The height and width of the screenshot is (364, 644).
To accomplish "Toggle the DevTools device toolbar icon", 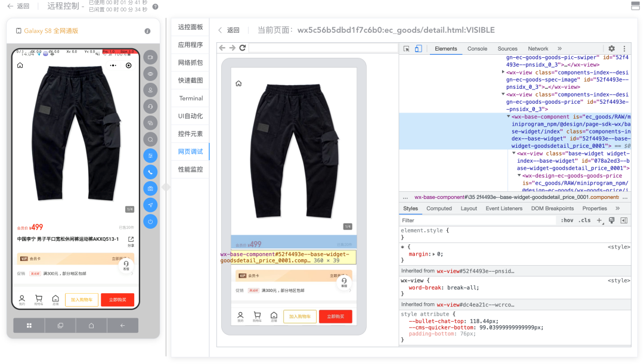I will point(418,48).
